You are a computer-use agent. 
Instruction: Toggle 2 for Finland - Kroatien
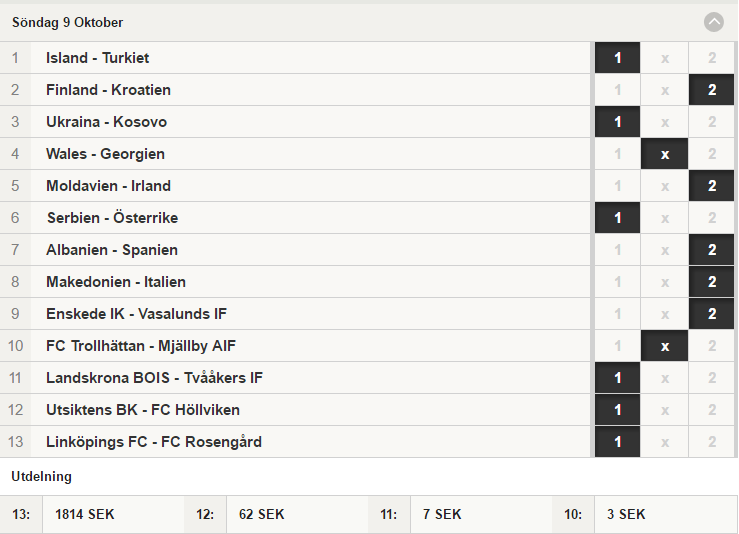click(712, 90)
